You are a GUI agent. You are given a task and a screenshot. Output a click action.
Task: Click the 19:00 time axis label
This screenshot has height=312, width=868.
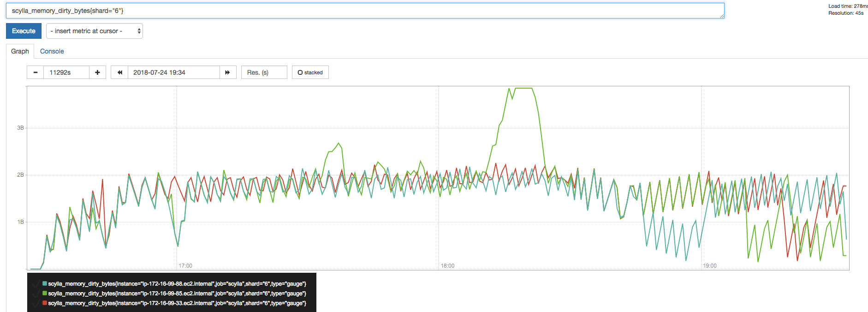tap(710, 266)
